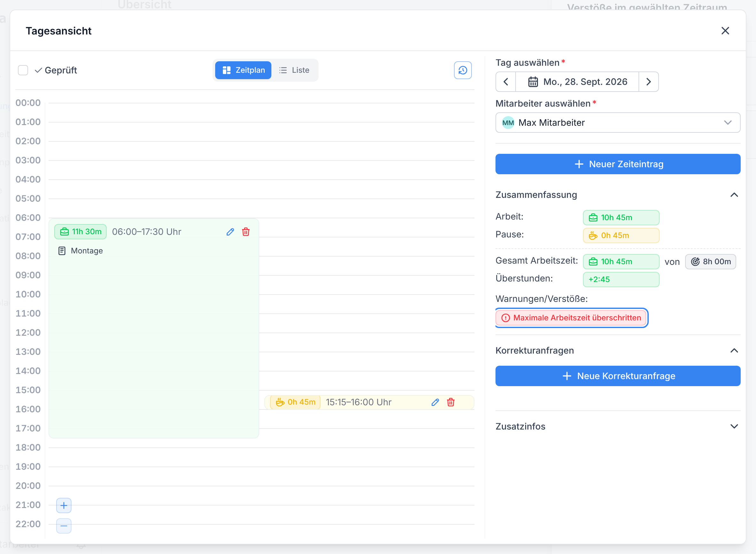
Task: Switch to the Liste view
Action: coord(294,70)
